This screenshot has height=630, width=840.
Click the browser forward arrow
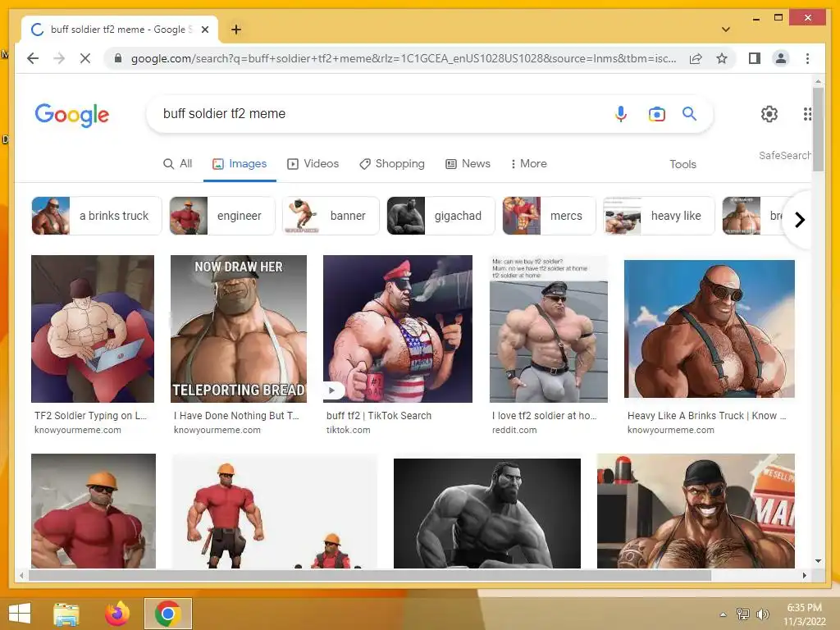coord(59,58)
